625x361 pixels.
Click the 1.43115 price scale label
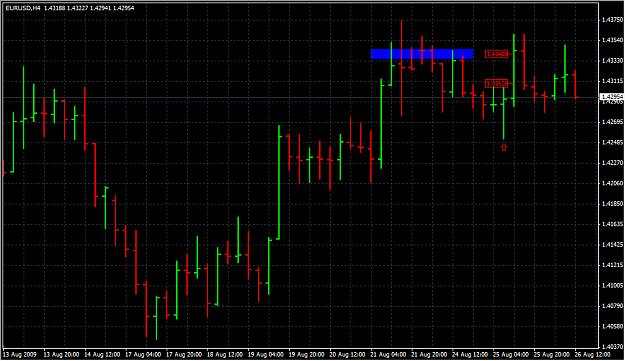pos(612,81)
